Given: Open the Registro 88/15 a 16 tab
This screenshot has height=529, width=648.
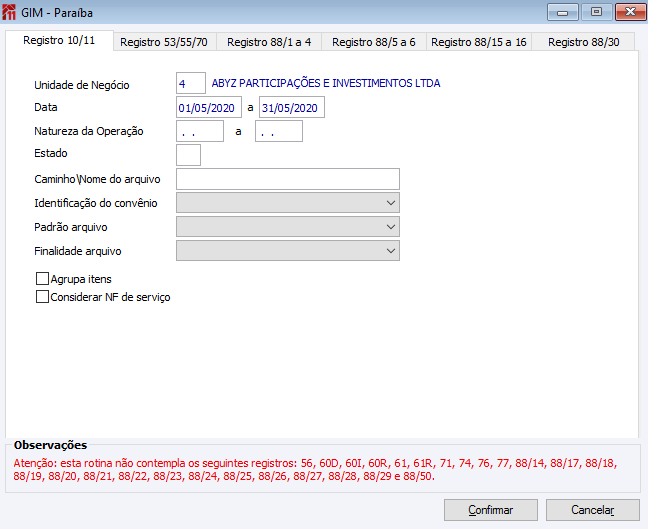Looking at the screenshot, I should 479,42.
